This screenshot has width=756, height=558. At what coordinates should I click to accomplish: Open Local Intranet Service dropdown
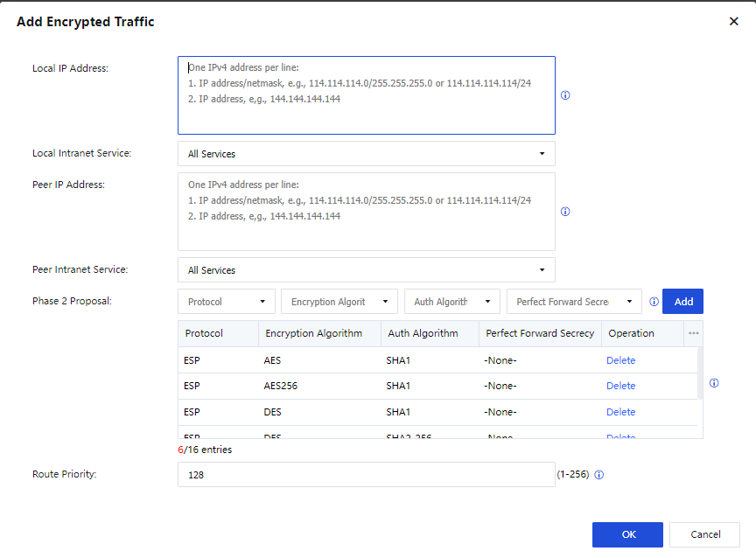click(x=366, y=154)
